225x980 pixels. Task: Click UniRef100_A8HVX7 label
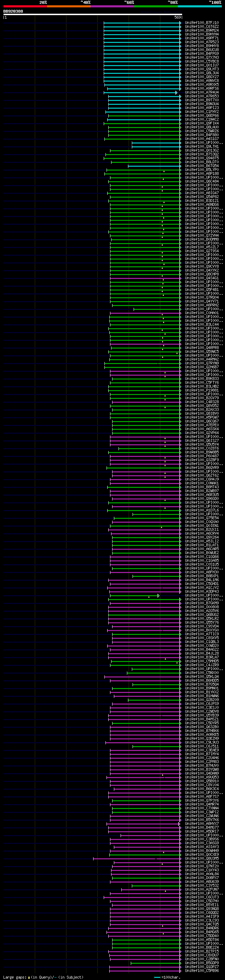click(202, 824)
